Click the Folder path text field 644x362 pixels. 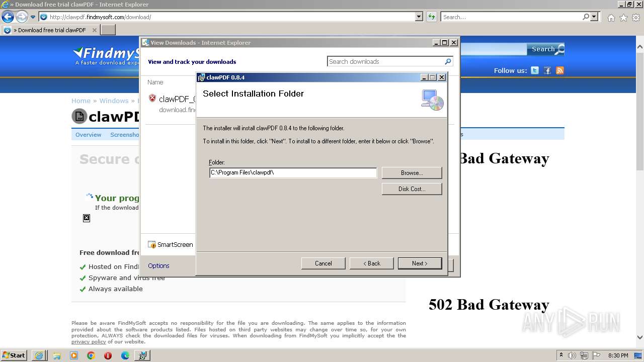tap(293, 172)
